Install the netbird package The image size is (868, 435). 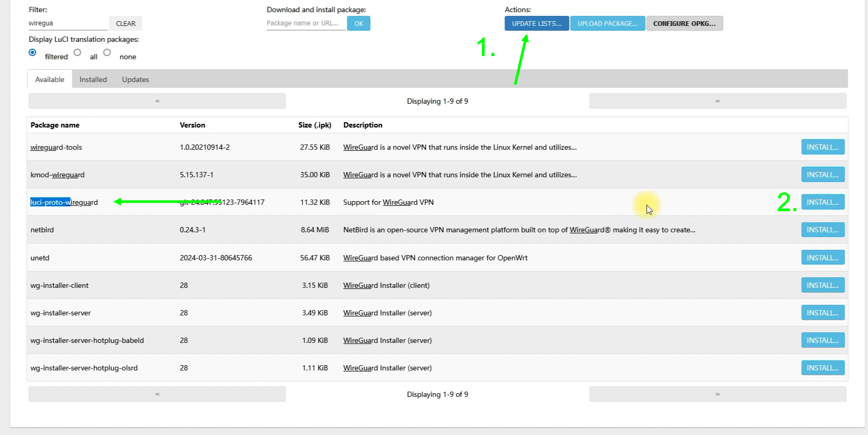point(823,230)
